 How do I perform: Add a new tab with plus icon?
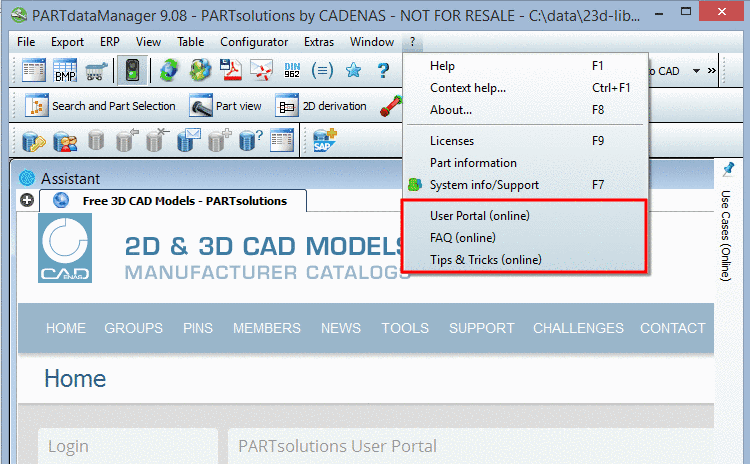pyautogui.click(x=27, y=200)
